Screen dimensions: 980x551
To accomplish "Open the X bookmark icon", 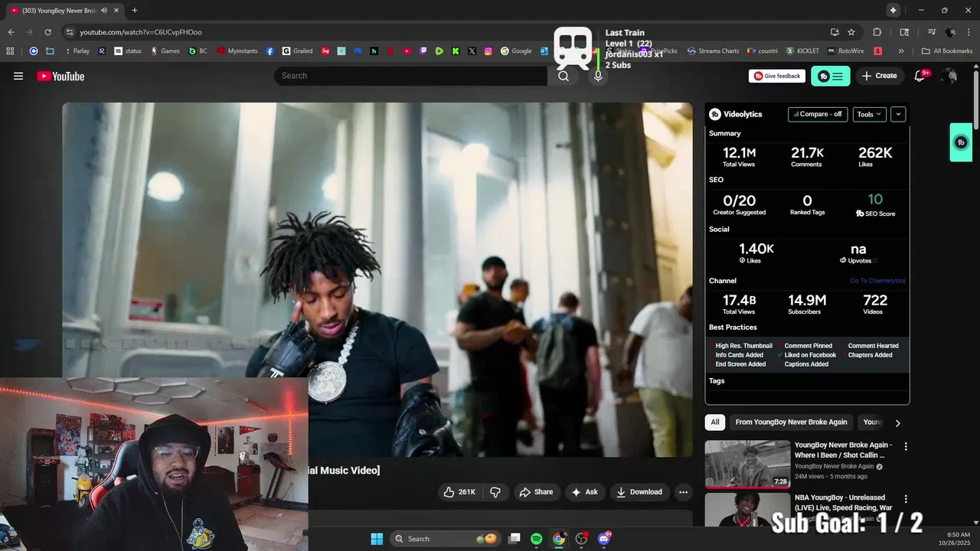I will [x=472, y=51].
